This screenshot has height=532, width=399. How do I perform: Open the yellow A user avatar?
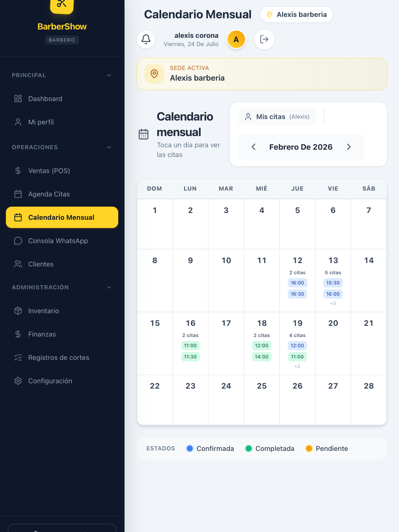(236, 39)
